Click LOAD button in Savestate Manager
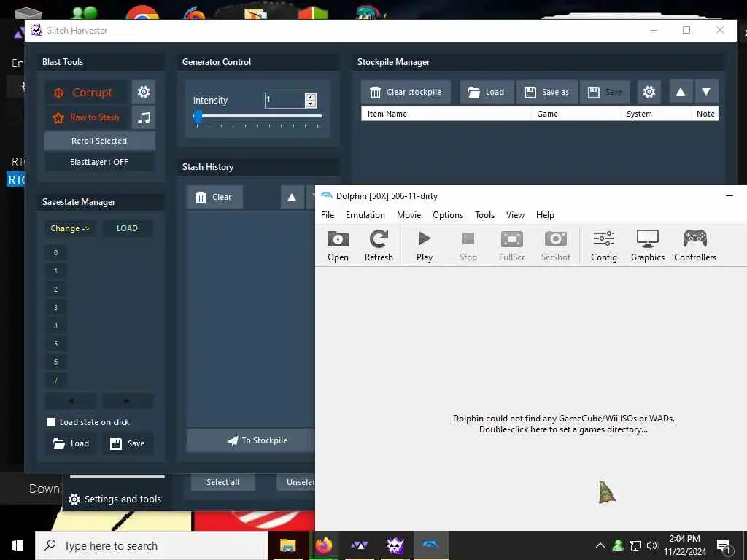747x560 pixels. tap(127, 228)
